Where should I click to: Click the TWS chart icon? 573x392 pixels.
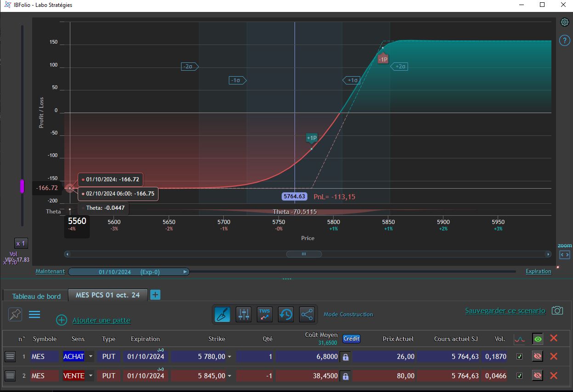click(x=265, y=314)
